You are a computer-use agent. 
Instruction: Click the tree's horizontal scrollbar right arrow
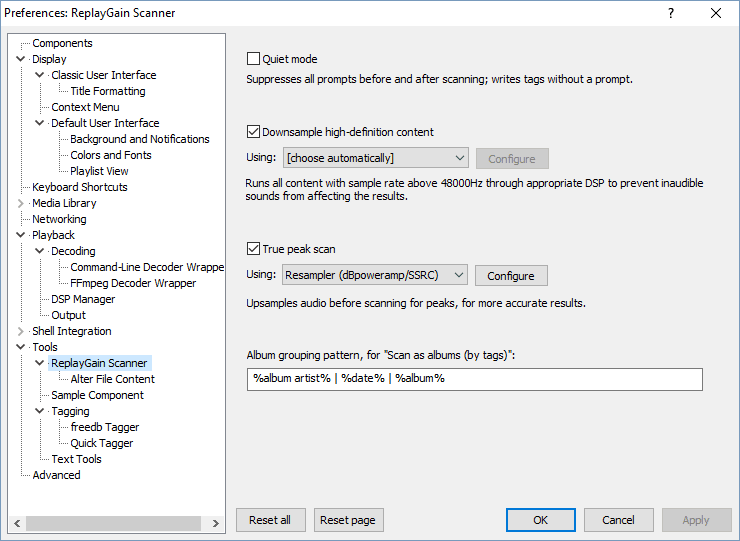click(x=217, y=523)
